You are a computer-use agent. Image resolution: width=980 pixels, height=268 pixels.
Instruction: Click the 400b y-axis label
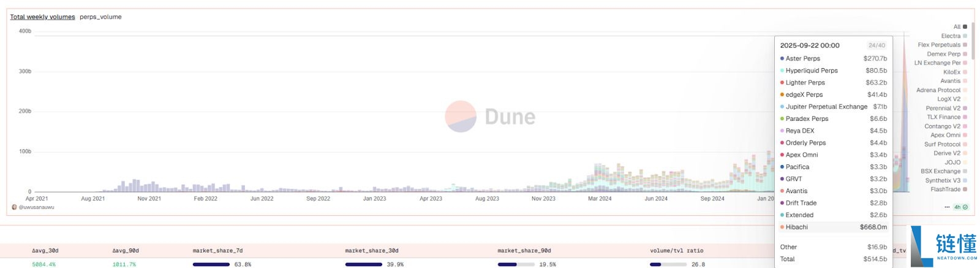click(25, 31)
